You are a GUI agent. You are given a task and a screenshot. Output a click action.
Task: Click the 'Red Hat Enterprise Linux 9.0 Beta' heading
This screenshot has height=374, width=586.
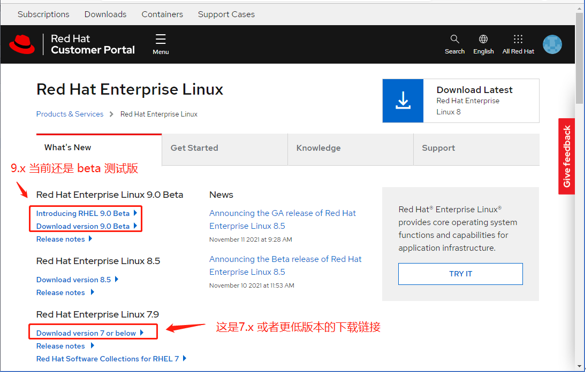coord(110,195)
